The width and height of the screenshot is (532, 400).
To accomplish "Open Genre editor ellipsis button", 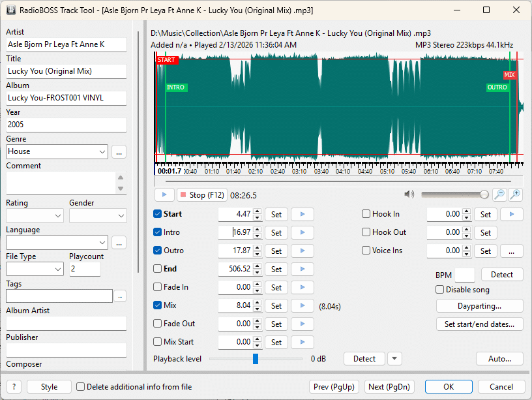I will tap(119, 152).
